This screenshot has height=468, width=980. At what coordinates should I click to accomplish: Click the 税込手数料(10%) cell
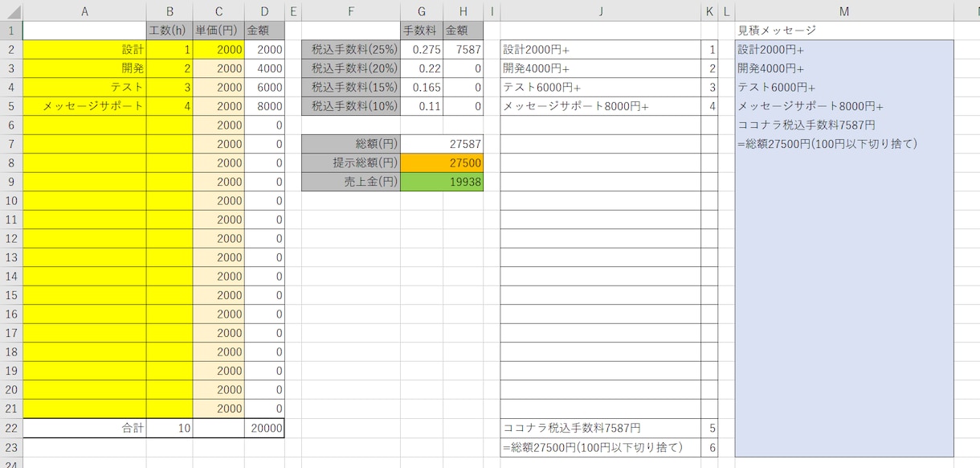[351, 106]
